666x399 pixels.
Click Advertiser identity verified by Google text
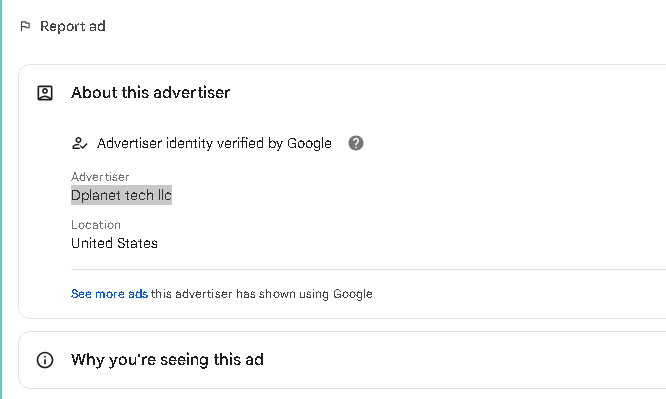tap(214, 143)
